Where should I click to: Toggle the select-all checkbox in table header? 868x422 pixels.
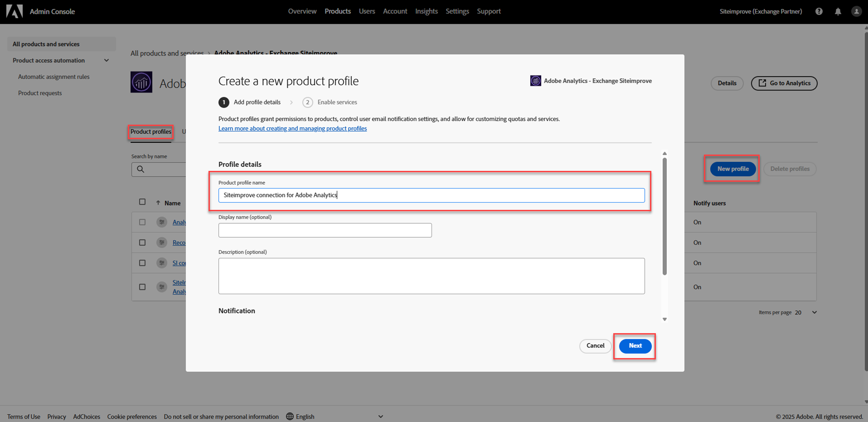142,202
